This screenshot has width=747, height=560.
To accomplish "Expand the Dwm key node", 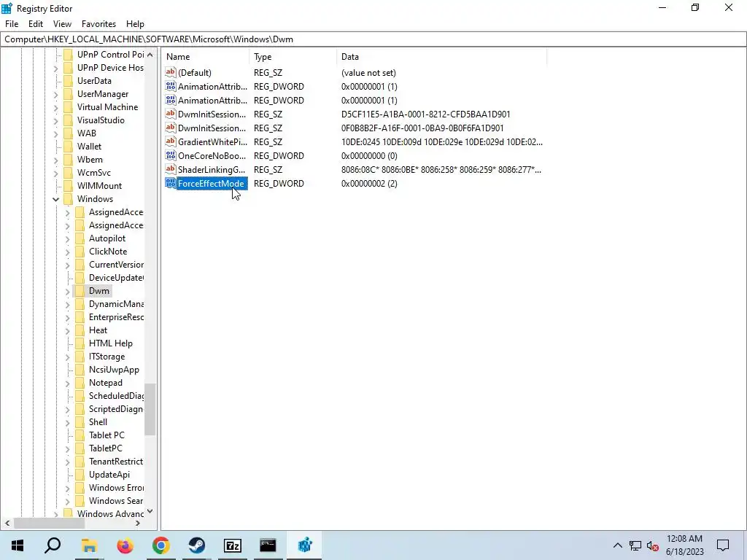I will pos(67,291).
